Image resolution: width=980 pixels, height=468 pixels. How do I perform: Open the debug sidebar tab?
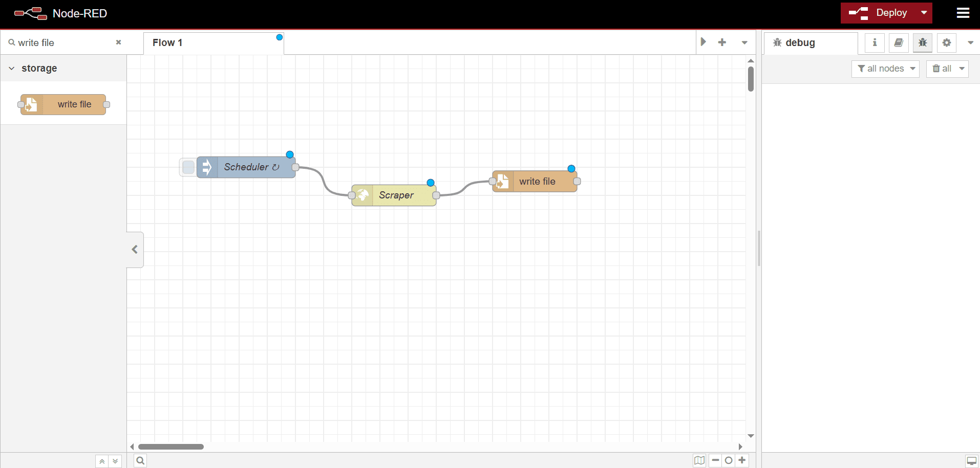point(811,43)
